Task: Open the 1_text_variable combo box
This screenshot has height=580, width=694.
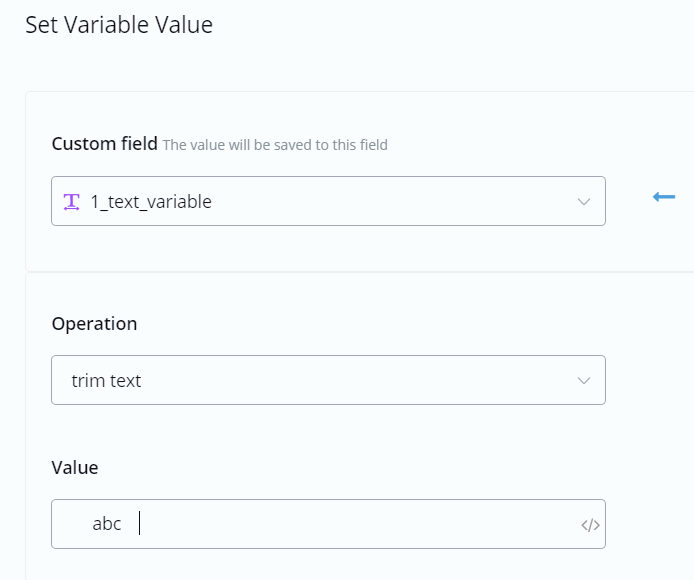Action: [328, 201]
